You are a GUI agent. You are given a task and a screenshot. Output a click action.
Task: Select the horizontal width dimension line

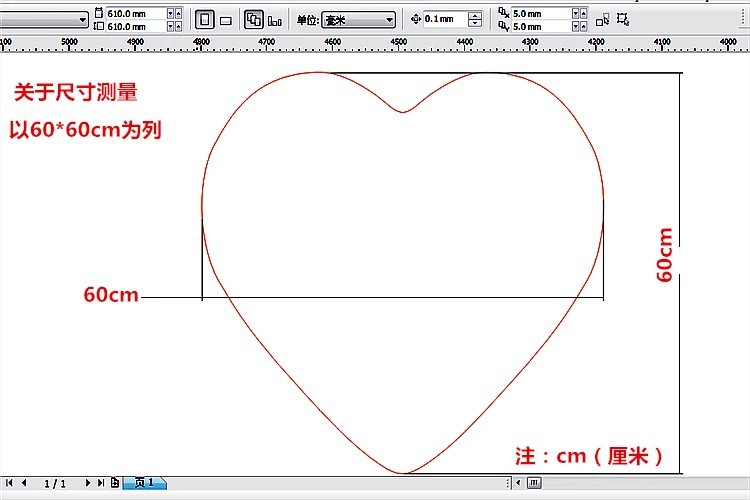pyautogui.click(x=402, y=297)
